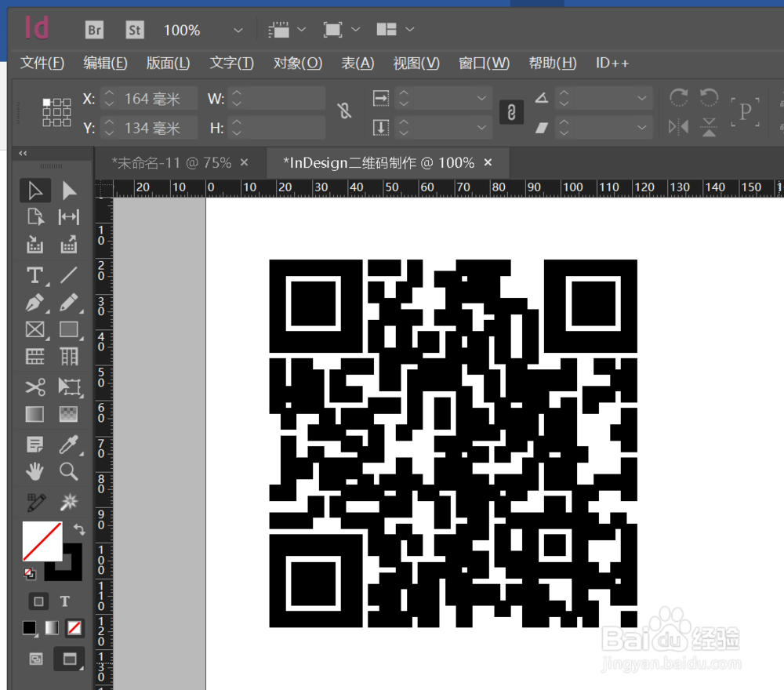The image size is (784, 690).
Task: Flip horizontal button
Action: (678, 127)
